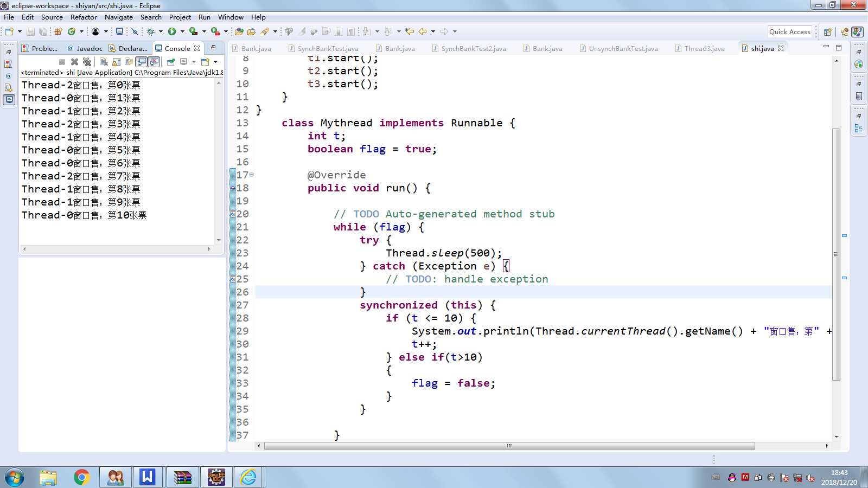Viewport: 868px width, 488px height.
Task: Toggle Skip All Breakpoints in toolbar
Action: coord(135,31)
